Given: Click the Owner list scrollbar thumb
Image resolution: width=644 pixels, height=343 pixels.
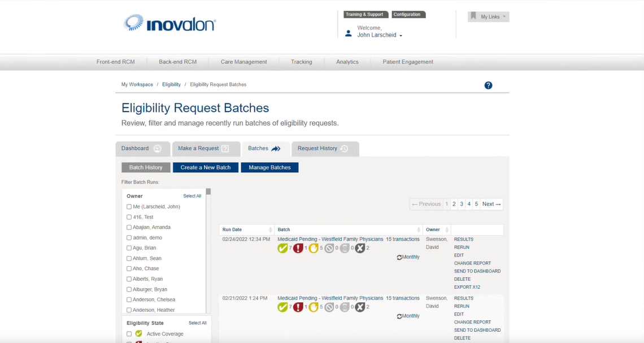Looking at the screenshot, I should 208,192.
